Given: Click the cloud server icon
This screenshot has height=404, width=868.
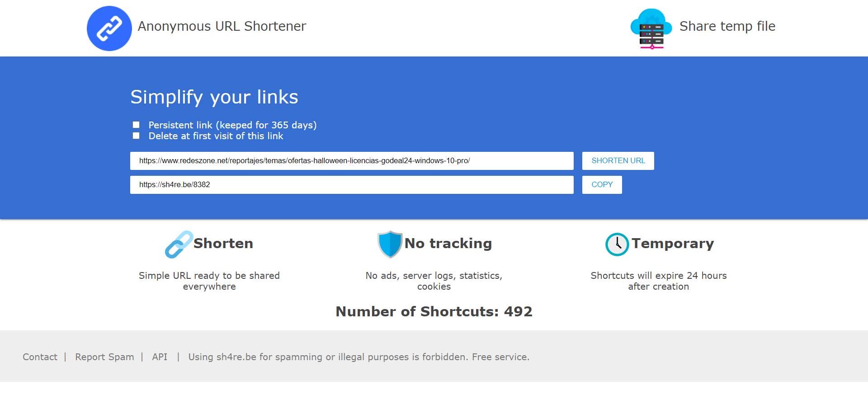Looking at the screenshot, I should coord(651,28).
